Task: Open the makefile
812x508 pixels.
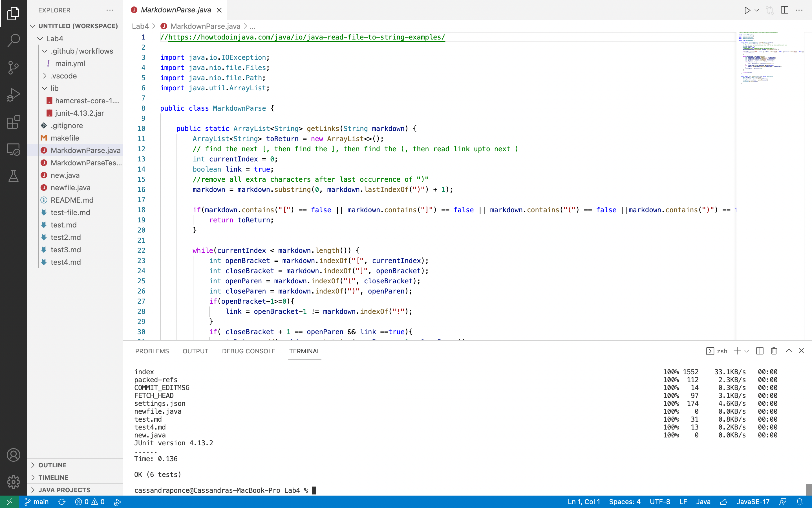Action: [75, 138]
